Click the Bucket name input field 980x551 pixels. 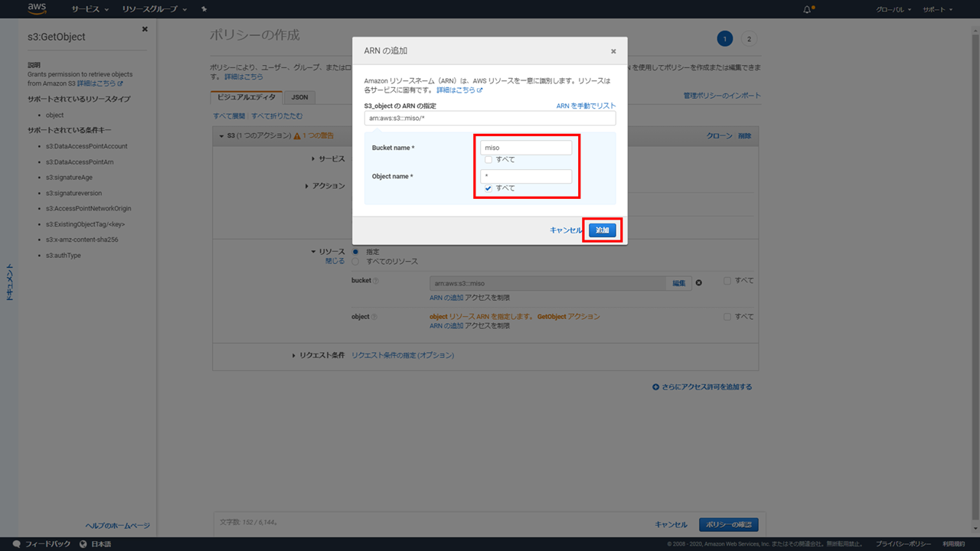click(x=526, y=148)
